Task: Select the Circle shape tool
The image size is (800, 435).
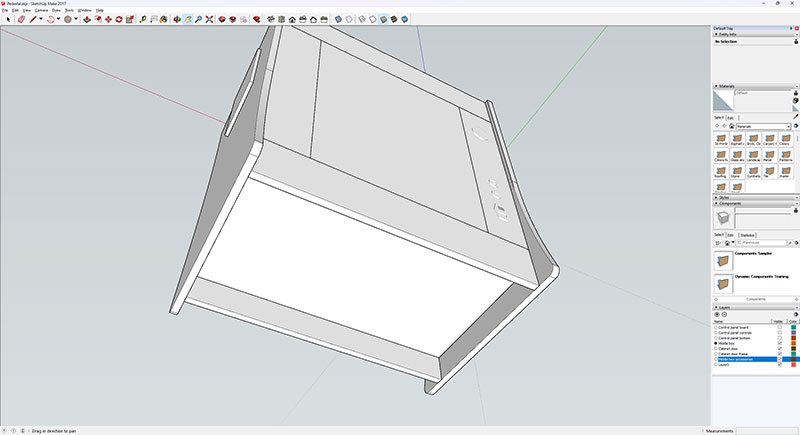Action: pos(68,19)
